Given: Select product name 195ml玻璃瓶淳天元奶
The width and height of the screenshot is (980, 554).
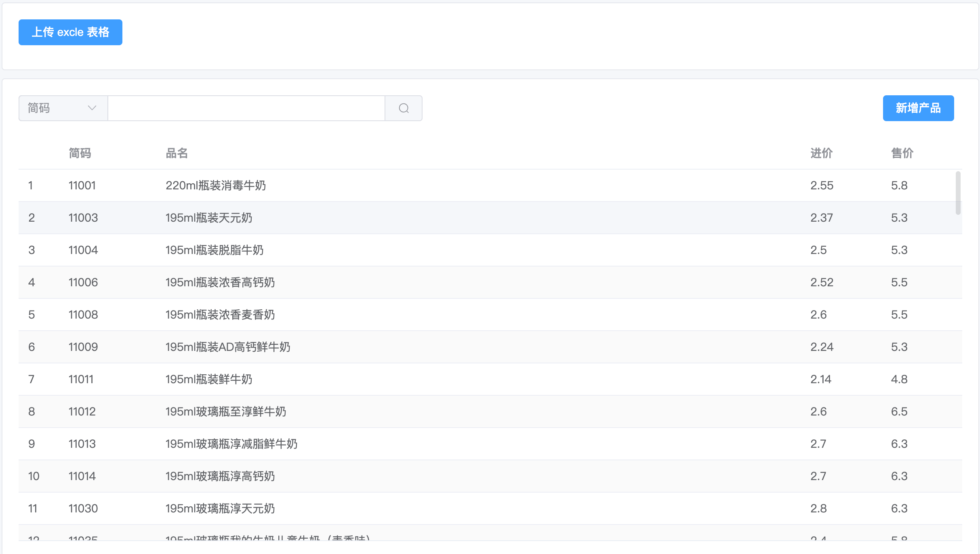Looking at the screenshot, I should click(220, 508).
